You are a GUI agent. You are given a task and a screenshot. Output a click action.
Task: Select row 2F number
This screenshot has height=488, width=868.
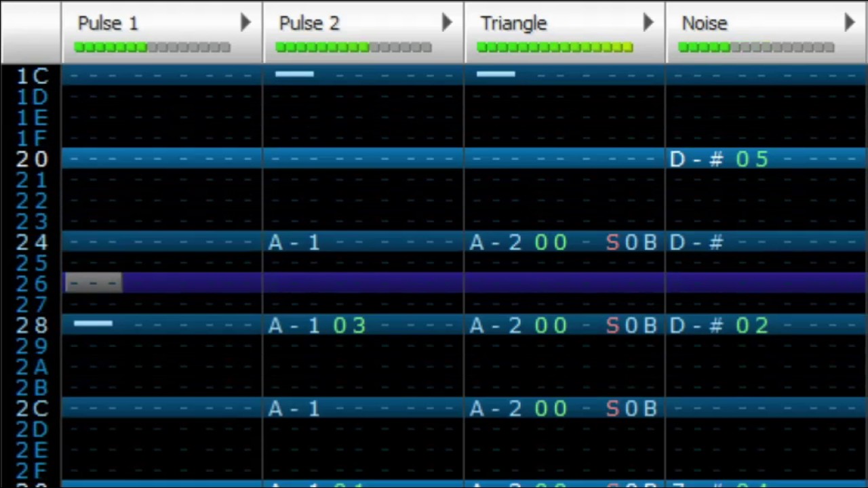coord(32,471)
